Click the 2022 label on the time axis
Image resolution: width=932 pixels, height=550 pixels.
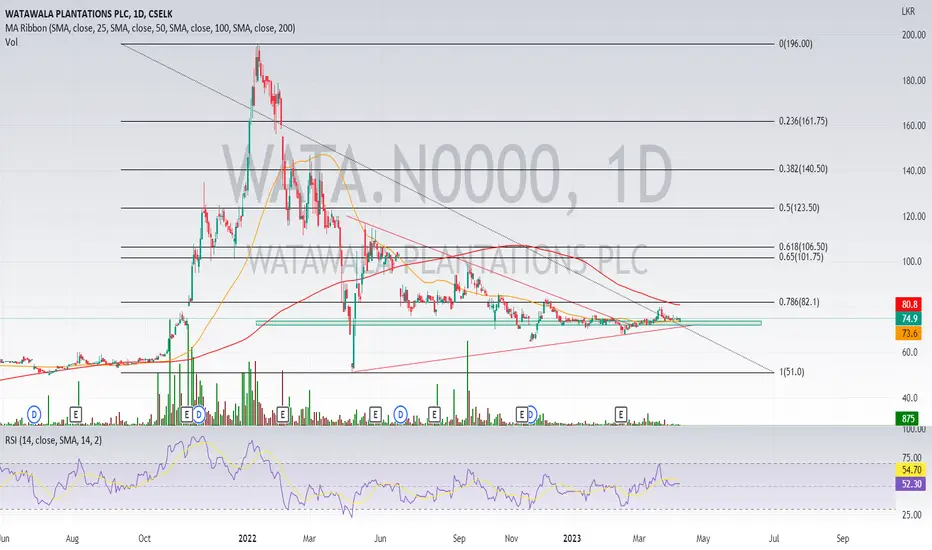247,538
